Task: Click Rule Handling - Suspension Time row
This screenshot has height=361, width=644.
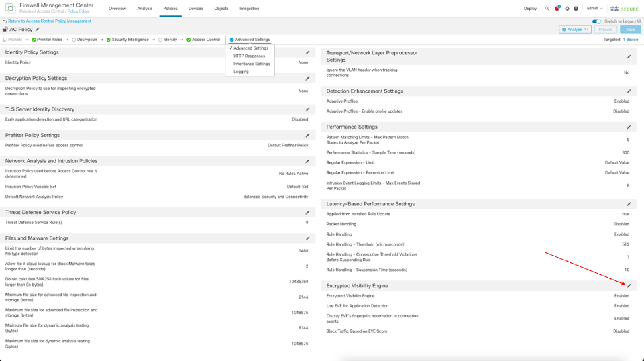Action: pyautogui.click(x=478, y=270)
